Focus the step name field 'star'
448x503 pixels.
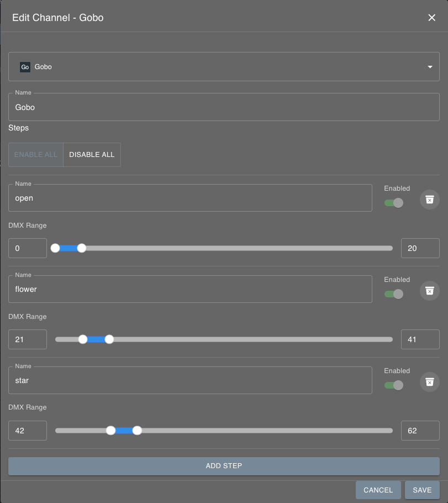(190, 380)
